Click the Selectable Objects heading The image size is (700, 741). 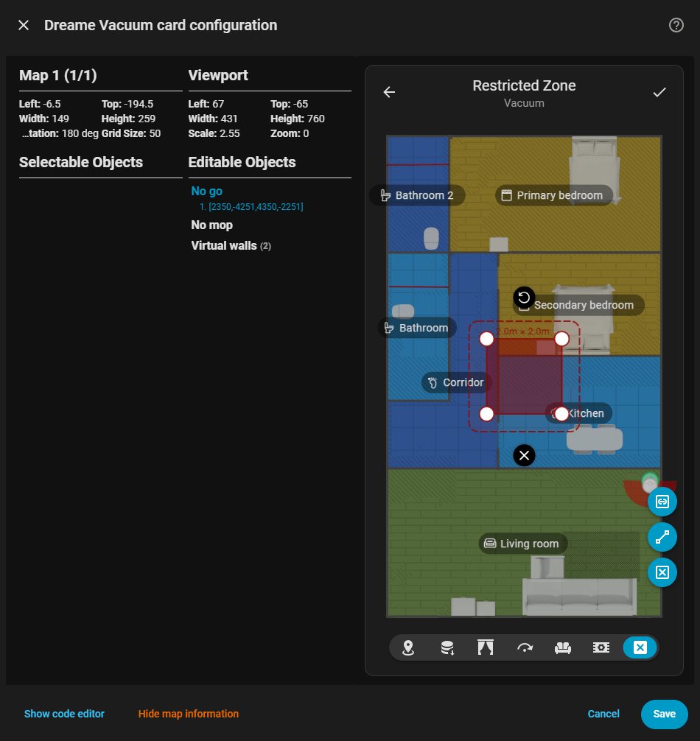tap(81, 162)
